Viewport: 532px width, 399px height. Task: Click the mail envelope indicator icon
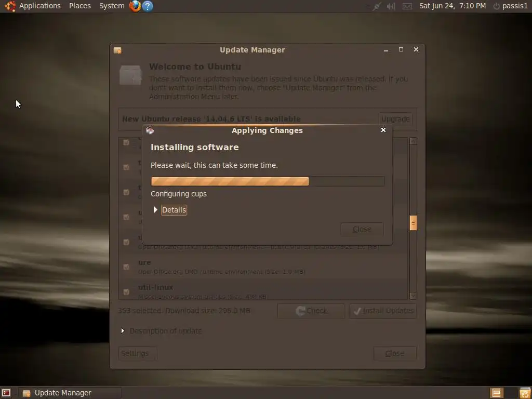pos(407,6)
